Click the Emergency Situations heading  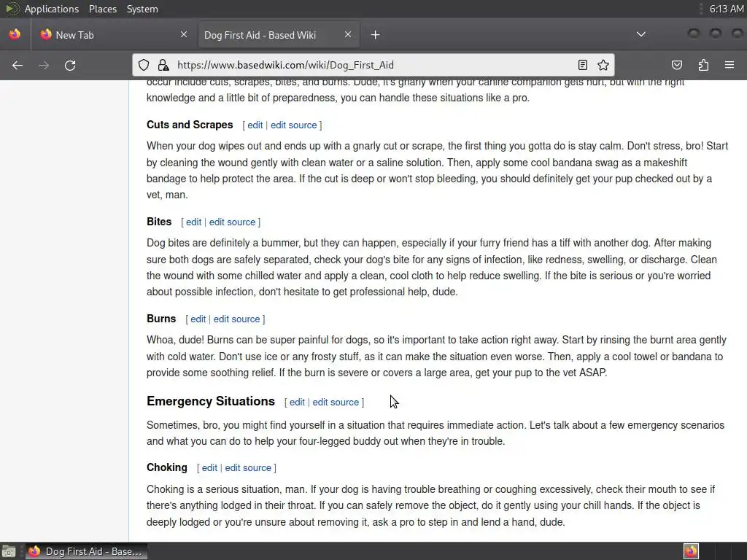(x=211, y=402)
